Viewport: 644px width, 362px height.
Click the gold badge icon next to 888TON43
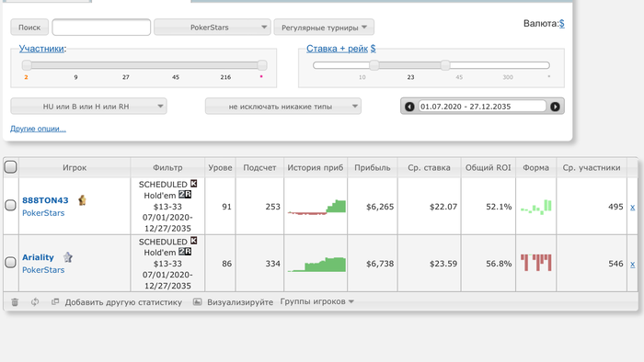pos(82,200)
